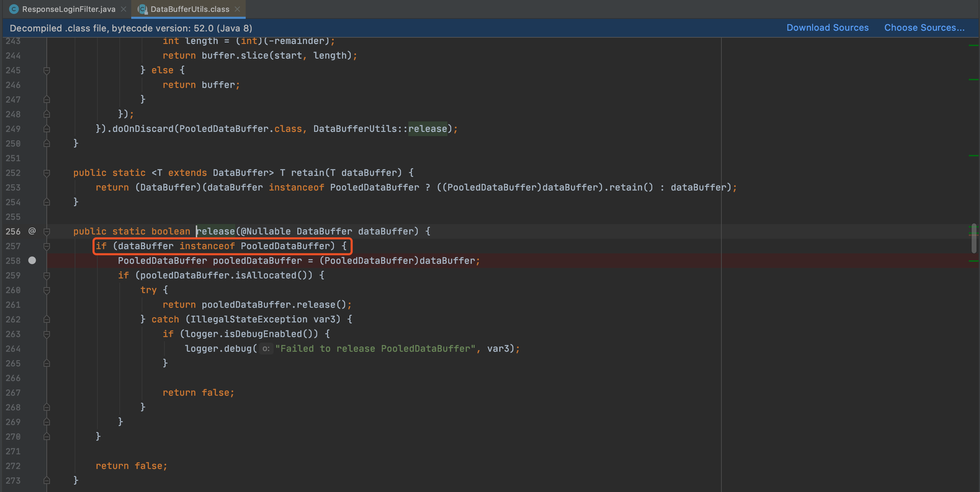980x492 pixels.
Task: Close the DataBufferUtils.class tab
Action: (x=237, y=9)
